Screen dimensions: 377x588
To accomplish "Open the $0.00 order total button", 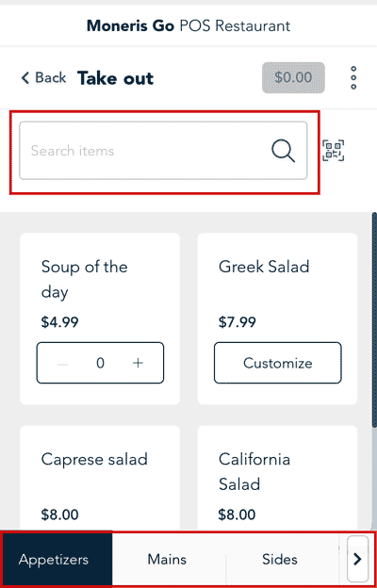I will (293, 77).
